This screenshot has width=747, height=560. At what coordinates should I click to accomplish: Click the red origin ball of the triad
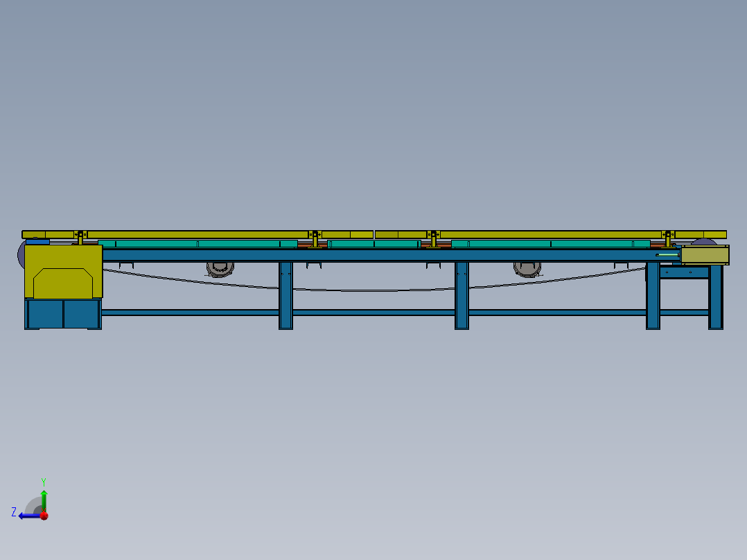point(44,516)
